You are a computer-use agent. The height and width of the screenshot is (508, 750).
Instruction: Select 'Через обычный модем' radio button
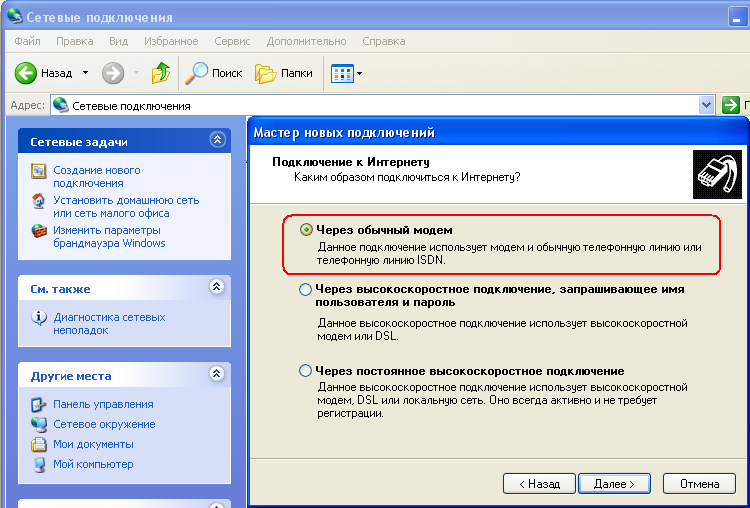point(306,230)
